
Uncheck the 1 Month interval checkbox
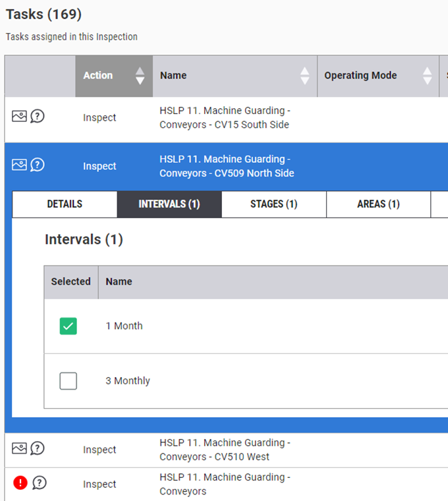tap(69, 326)
